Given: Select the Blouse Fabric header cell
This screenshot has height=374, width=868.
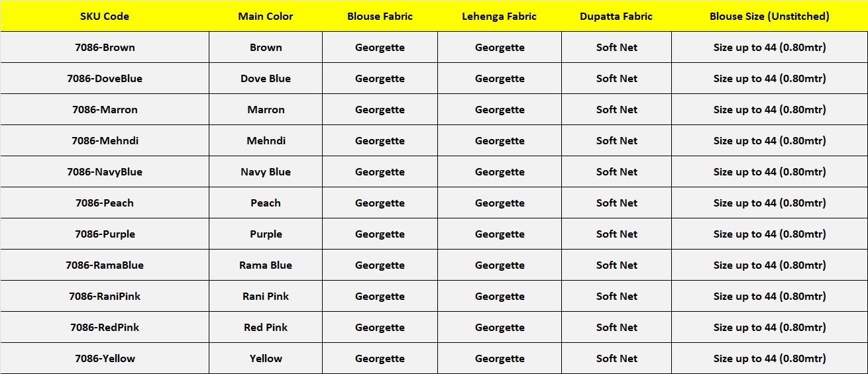Looking at the screenshot, I should 380,16.
